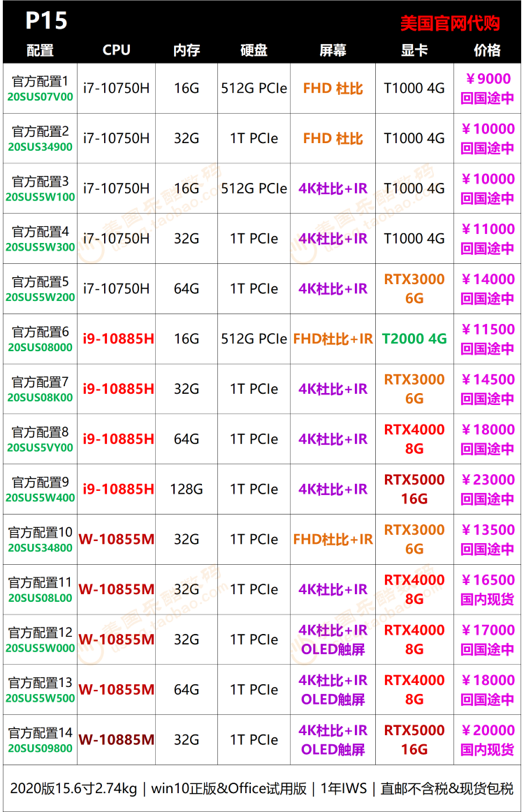Select model code 20SUS5W000

click(40, 649)
